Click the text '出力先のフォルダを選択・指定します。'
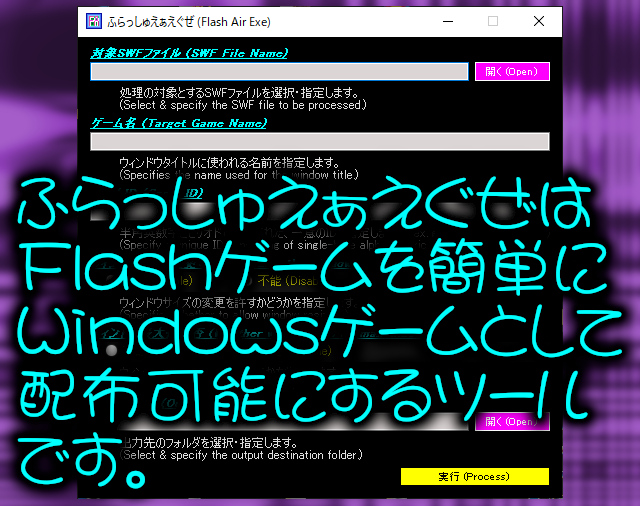 [209, 443]
